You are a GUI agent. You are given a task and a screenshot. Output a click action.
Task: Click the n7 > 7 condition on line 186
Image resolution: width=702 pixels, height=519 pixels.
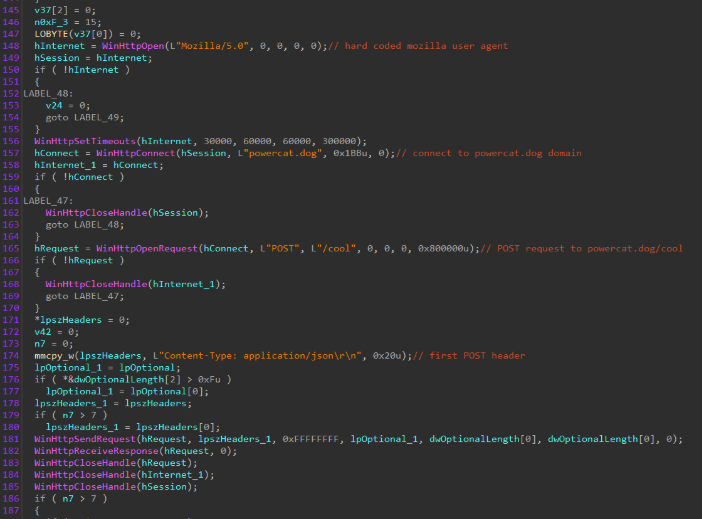[x=79, y=498]
